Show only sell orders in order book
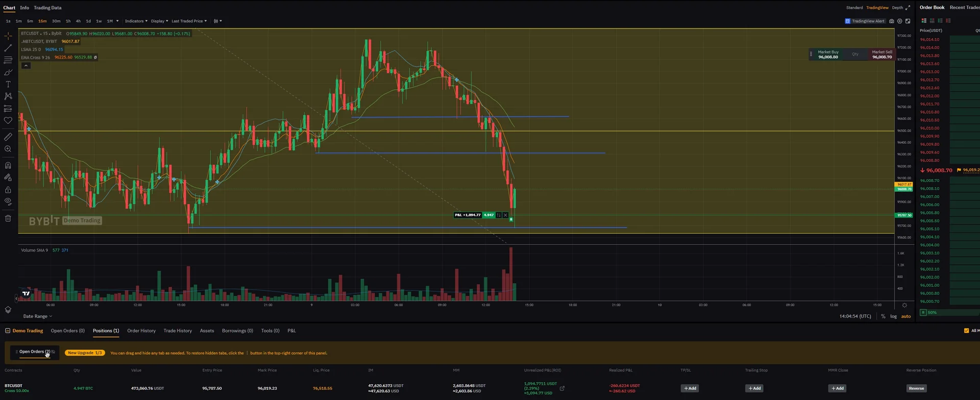Viewport: 980px width, 400px height. click(948, 21)
